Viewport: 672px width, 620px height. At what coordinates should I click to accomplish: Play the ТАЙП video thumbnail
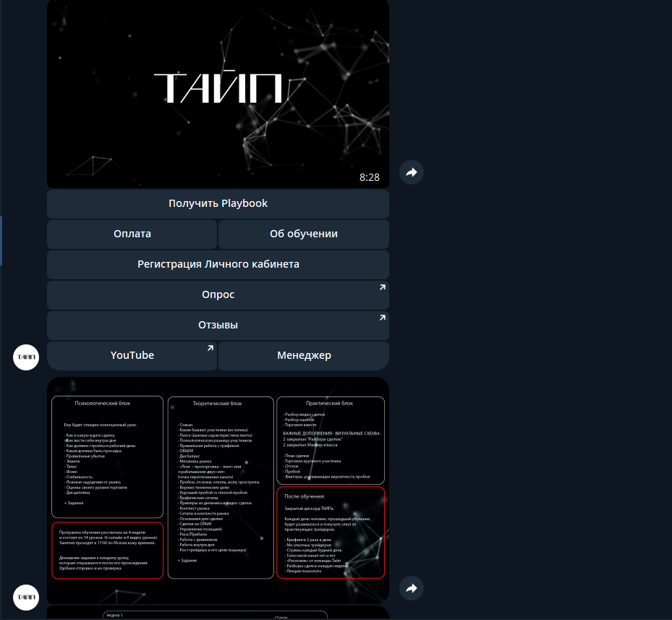[218, 93]
